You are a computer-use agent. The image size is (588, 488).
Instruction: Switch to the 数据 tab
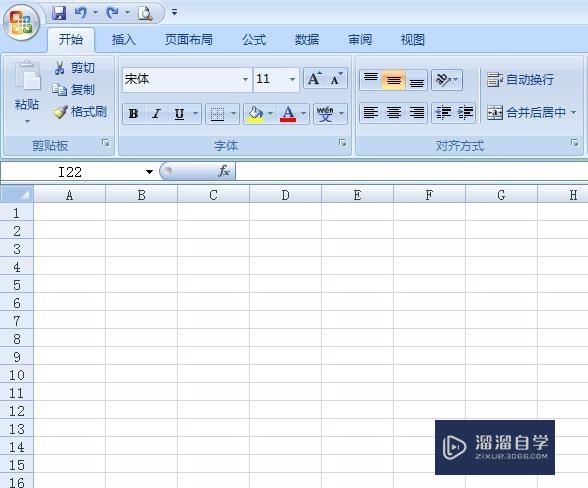307,39
